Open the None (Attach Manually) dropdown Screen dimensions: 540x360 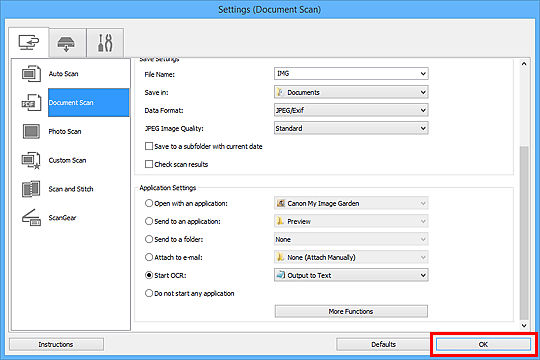click(351, 257)
